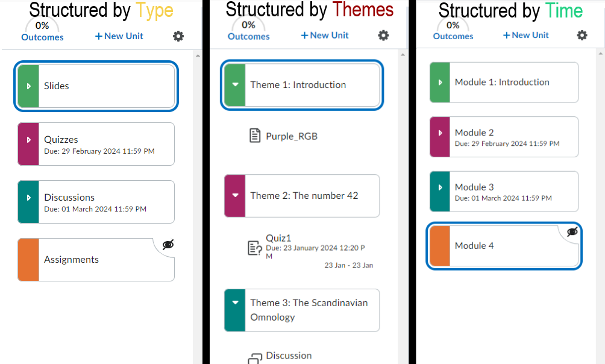Screen dimensions: 605x364
Task: Select Module 1: Introduction
Action: (502, 82)
